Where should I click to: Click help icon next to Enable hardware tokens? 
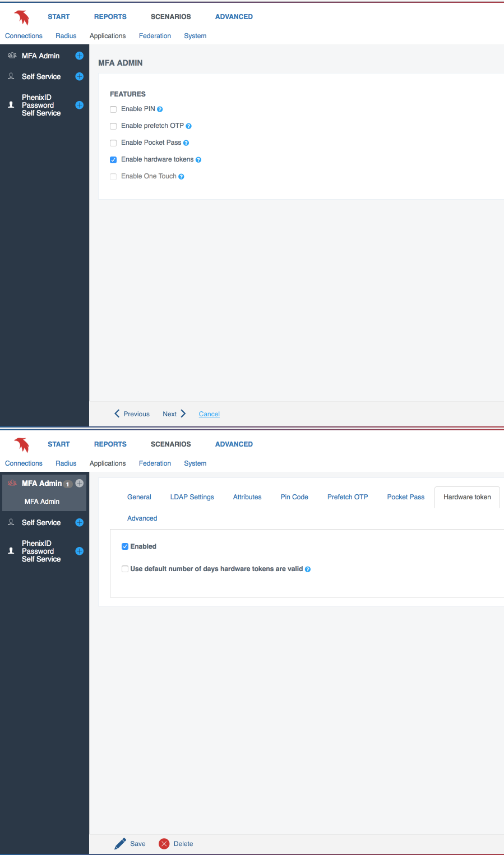[x=198, y=160]
